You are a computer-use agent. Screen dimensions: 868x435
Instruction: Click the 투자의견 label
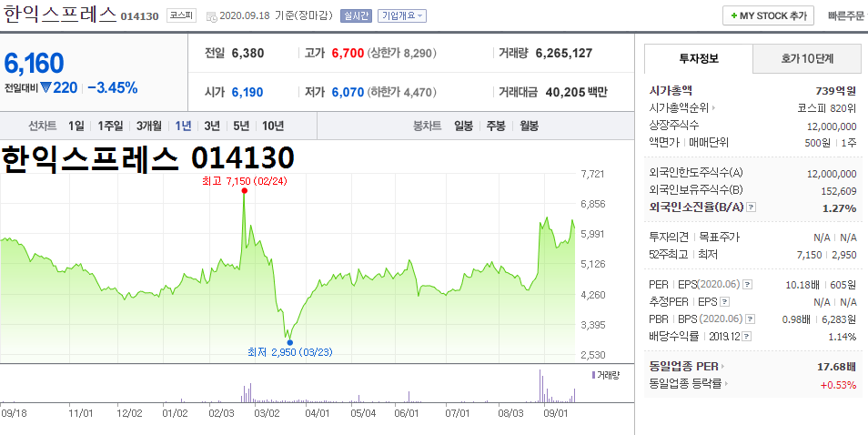tap(669, 237)
